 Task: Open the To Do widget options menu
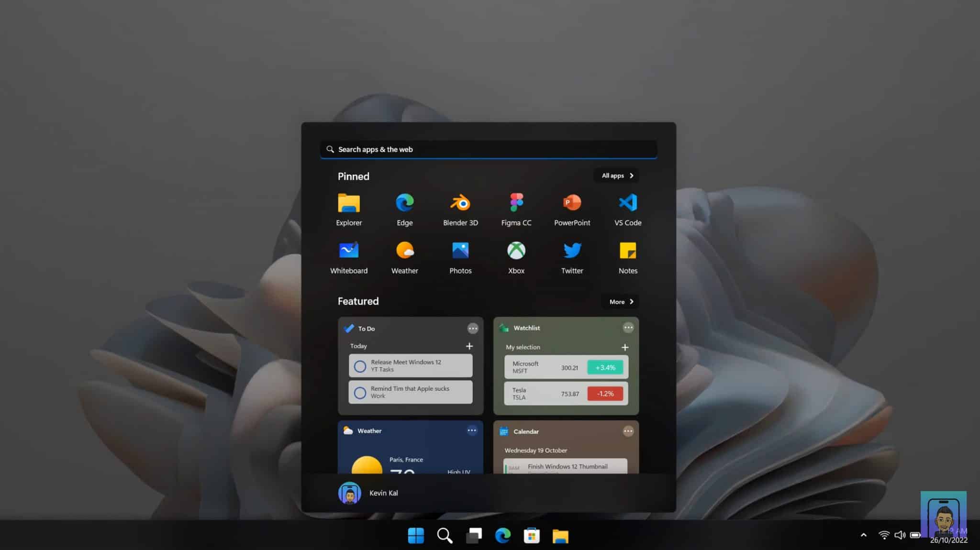pyautogui.click(x=473, y=328)
